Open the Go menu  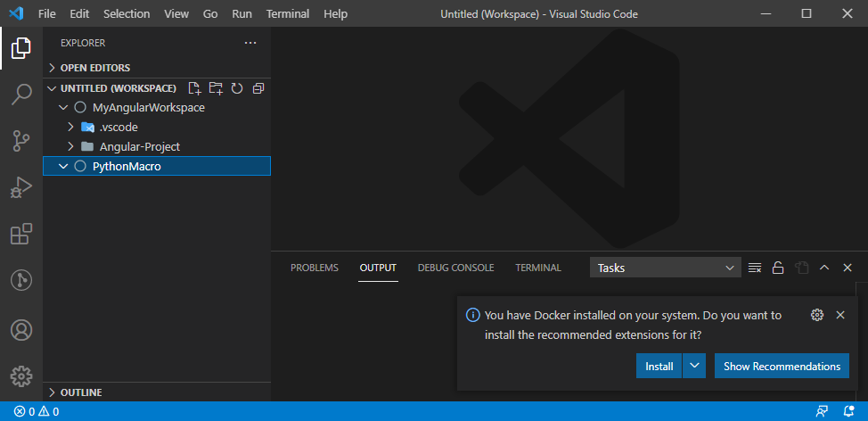210,14
